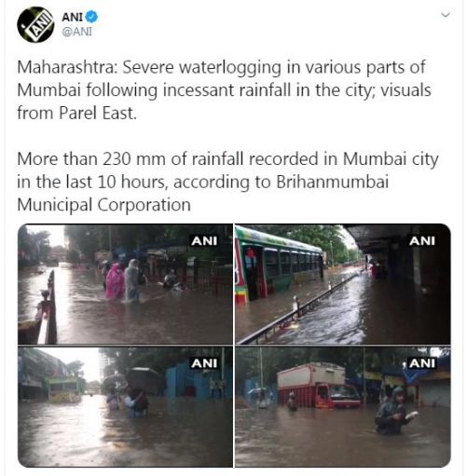Open the photo of people under umbrella
Viewport: 466px width, 476px height.
pyautogui.click(x=125, y=407)
